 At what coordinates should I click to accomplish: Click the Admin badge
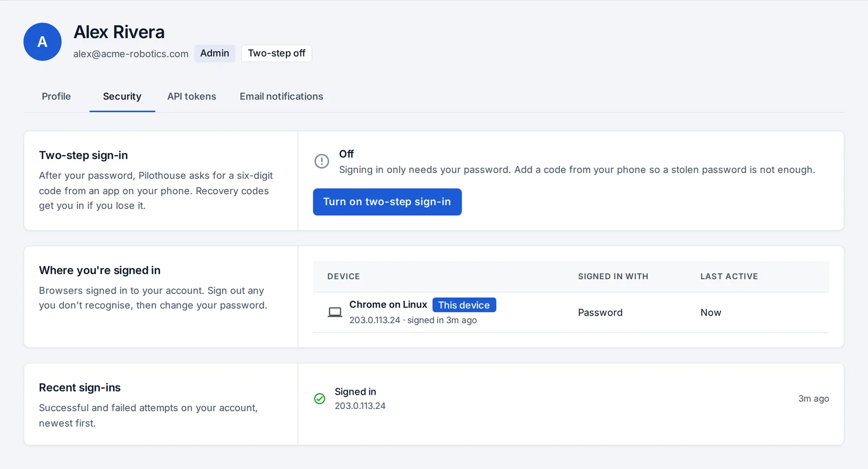click(215, 53)
